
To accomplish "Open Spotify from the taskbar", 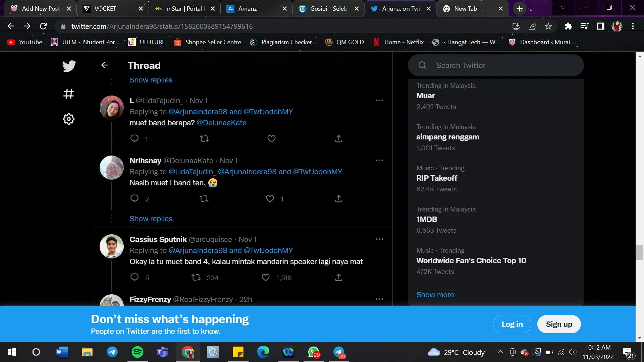I will pyautogui.click(x=138, y=352).
